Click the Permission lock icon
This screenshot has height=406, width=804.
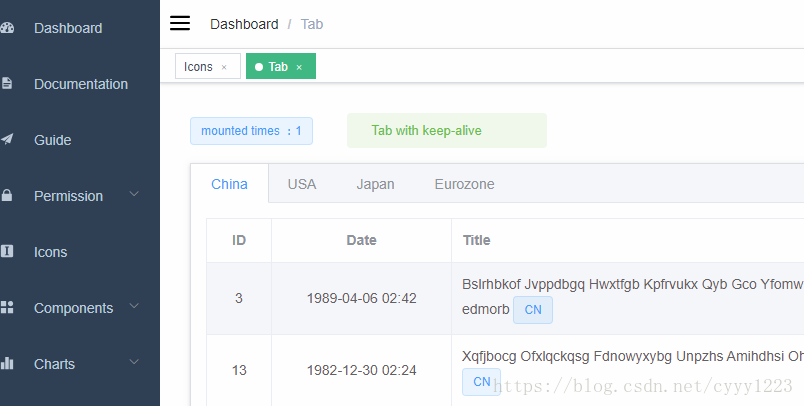tap(7, 196)
